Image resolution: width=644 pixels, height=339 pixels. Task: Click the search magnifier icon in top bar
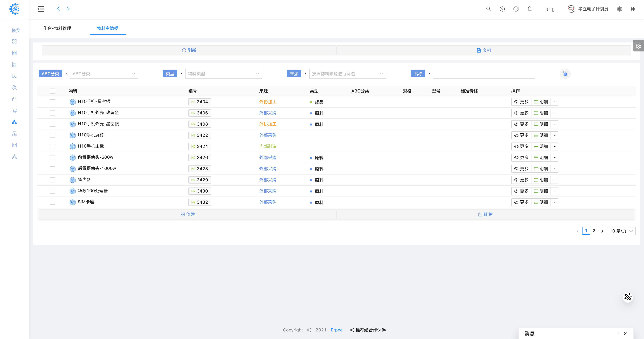[x=488, y=9]
